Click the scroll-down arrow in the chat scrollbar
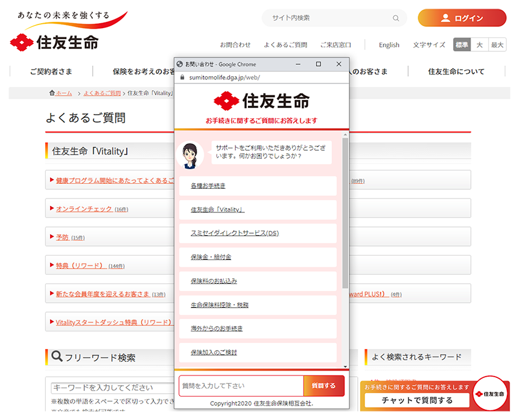This screenshot has width=519, height=420. coord(345,366)
